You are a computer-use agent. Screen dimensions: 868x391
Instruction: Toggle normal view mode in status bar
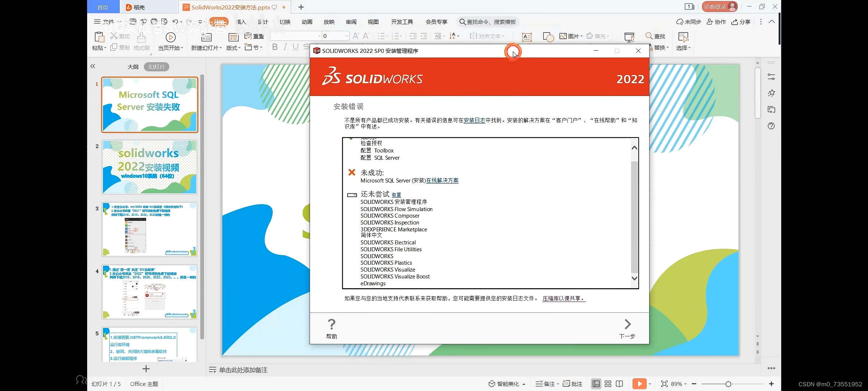tap(596, 384)
